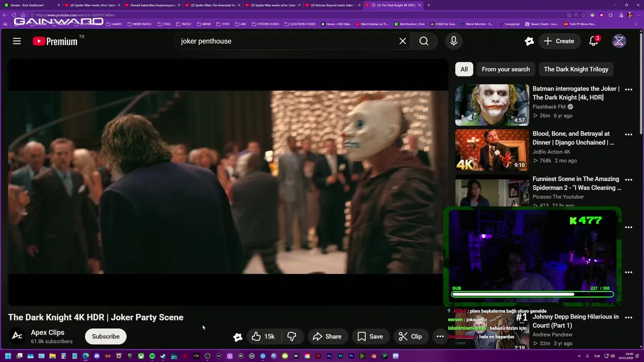Image resolution: width=644 pixels, height=362 pixels.
Task: Select the From your search chip
Action: coord(506,69)
